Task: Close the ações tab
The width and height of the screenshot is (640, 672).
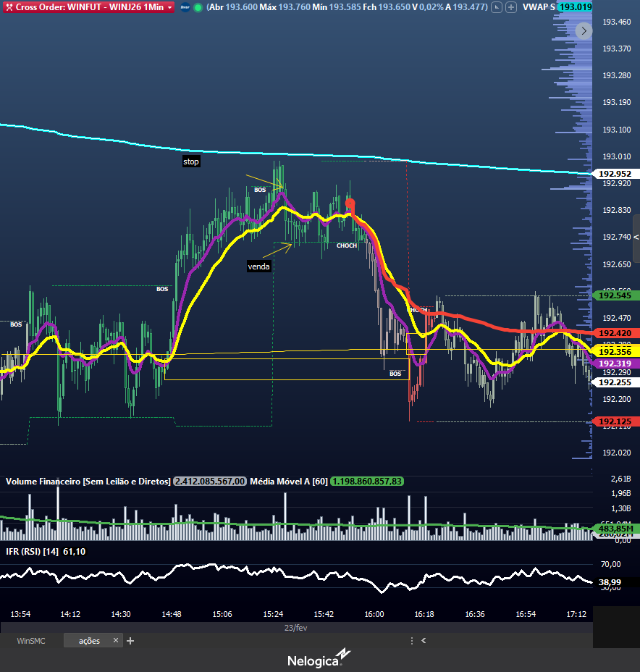Action: click(115, 641)
